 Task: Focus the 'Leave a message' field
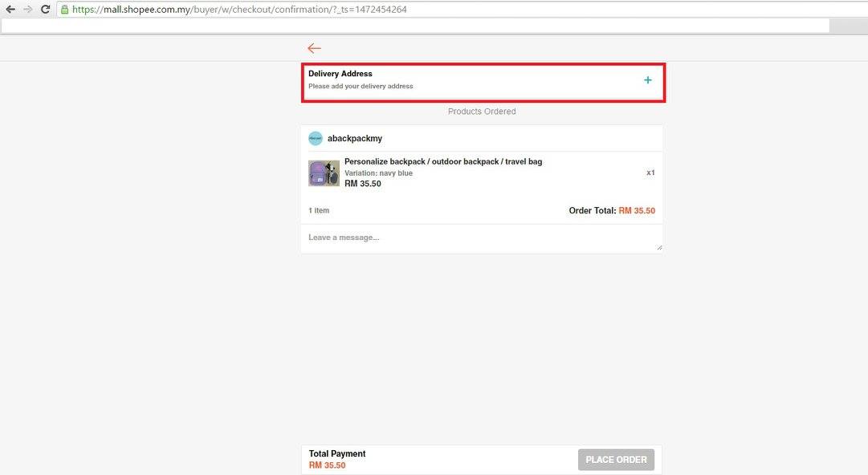point(482,239)
